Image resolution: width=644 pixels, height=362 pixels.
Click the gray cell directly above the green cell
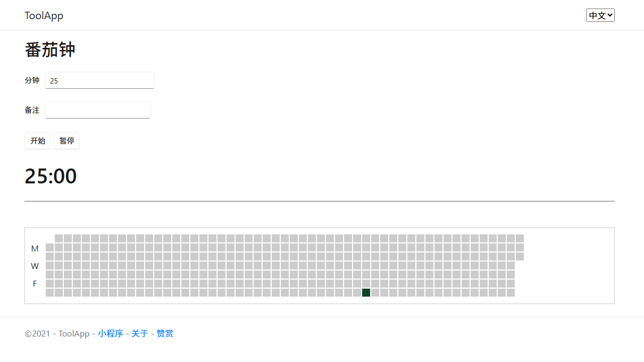point(366,283)
